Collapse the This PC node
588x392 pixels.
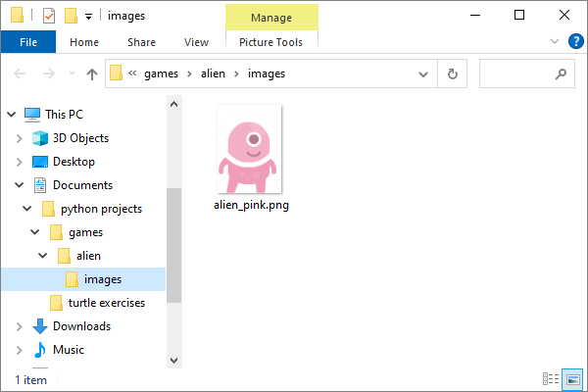(12, 114)
